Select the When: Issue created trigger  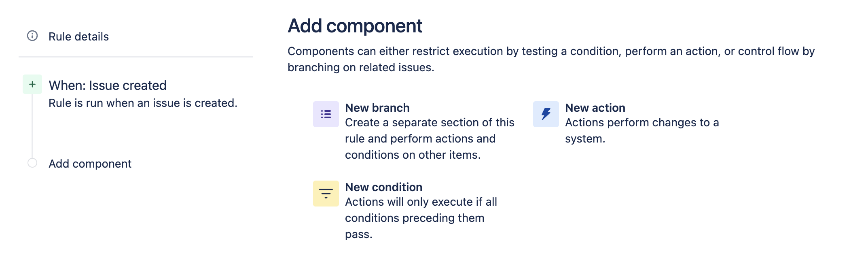point(108,85)
